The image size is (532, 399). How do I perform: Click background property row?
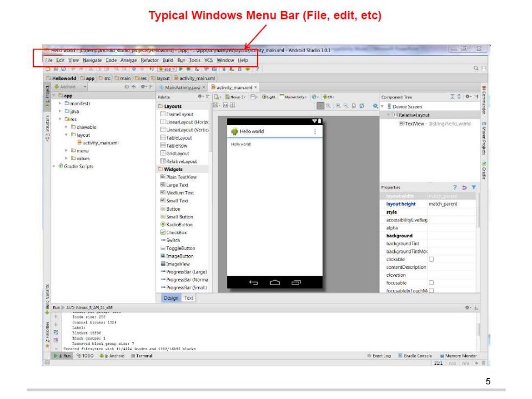[x=428, y=236]
